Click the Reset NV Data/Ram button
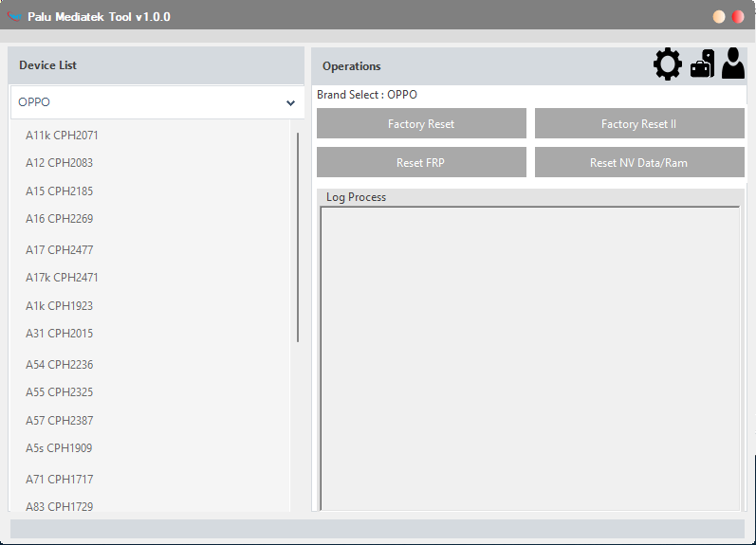The height and width of the screenshot is (545, 756). (x=638, y=162)
